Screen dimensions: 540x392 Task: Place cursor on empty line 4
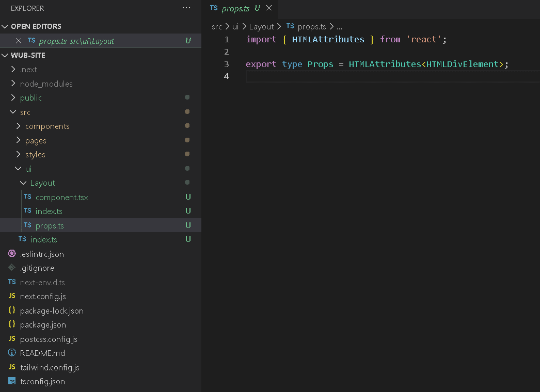click(361, 76)
